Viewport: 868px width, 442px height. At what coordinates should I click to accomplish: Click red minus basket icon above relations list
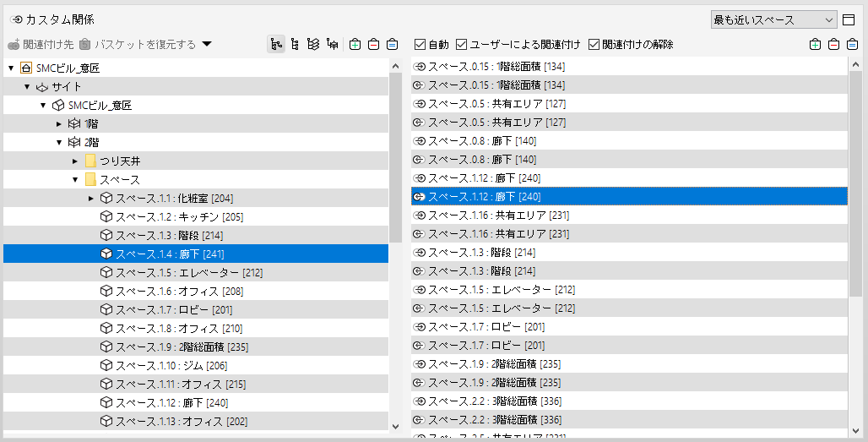[833, 44]
